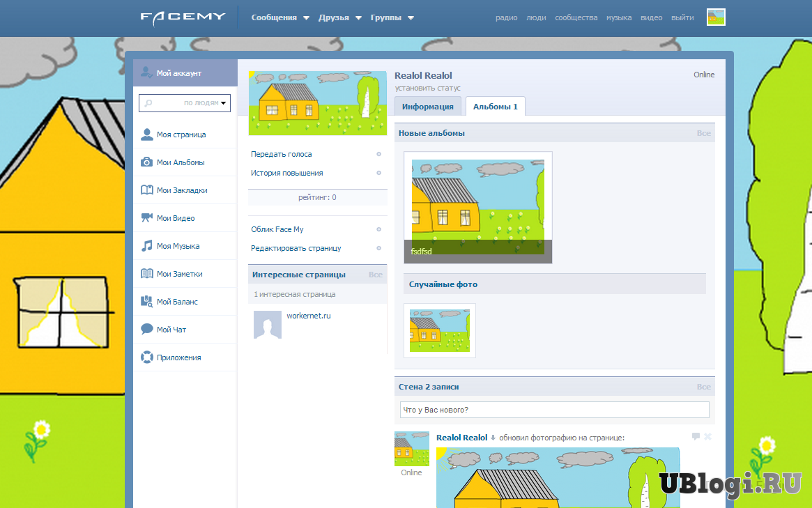Switch to the Информация tab
812x508 pixels.
(427, 107)
